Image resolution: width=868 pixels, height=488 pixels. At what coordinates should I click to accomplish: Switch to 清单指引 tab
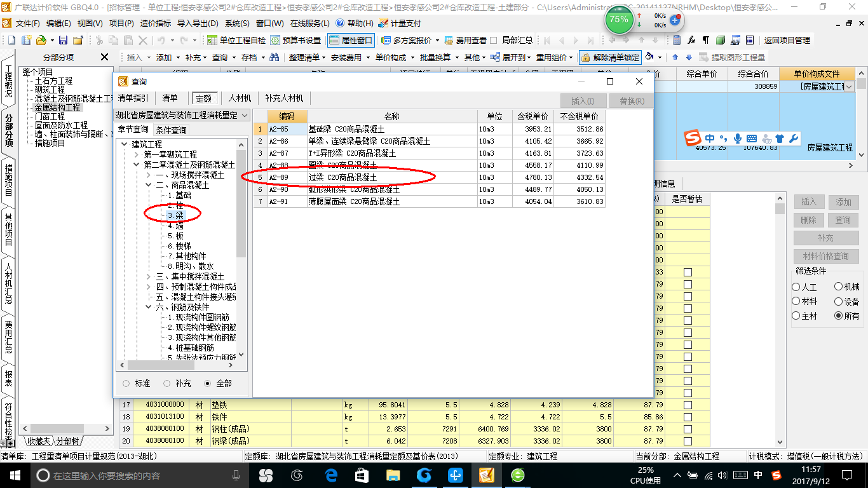coord(133,98)
